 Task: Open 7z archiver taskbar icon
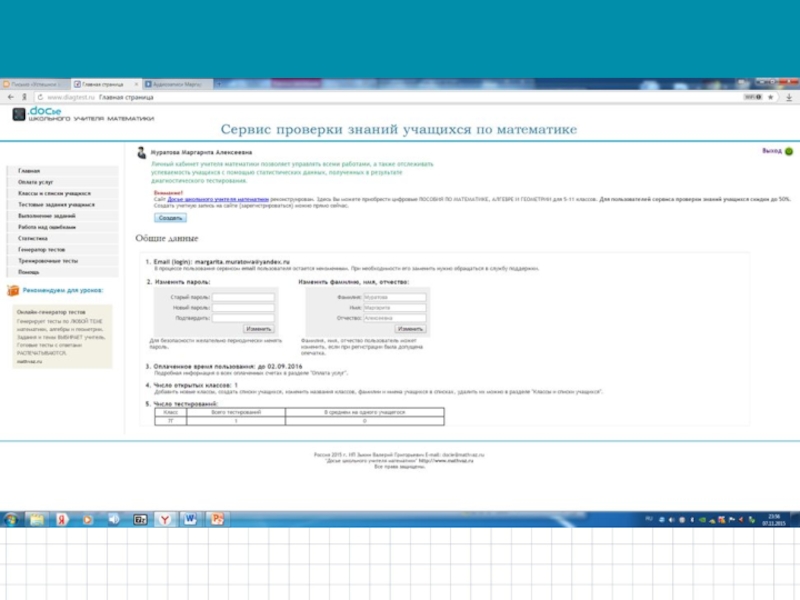tap(140, 519)
